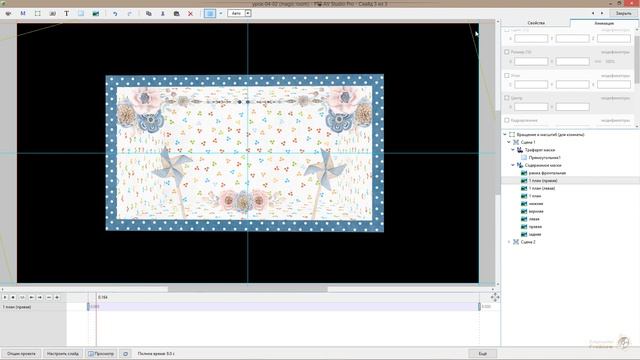The height and width of the screenshot is (360, 640).
Task: Select the задняя layer in tree
Action: point(535,234)
